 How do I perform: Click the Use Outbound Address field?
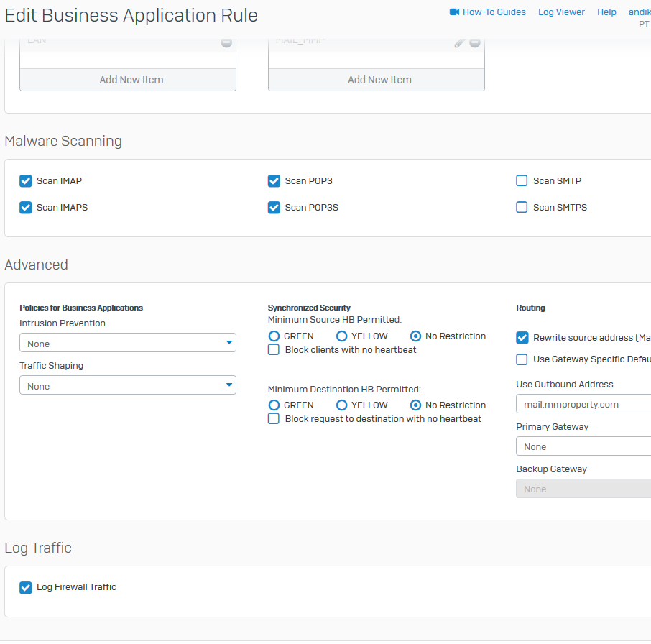tap(582, 404)
